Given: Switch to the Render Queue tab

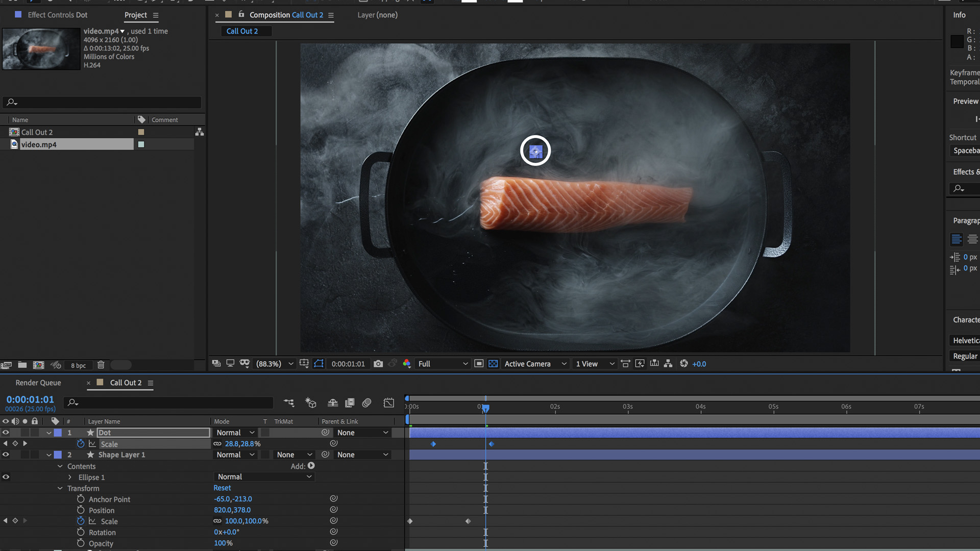Looking at the screenshot, I should click(38, 383).
